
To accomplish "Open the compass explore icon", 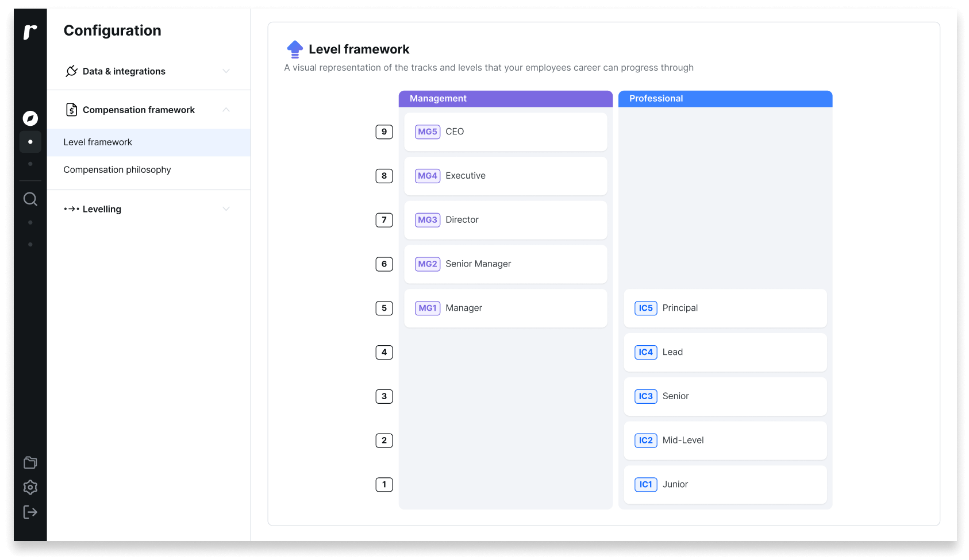I will [x=30, y=118].
